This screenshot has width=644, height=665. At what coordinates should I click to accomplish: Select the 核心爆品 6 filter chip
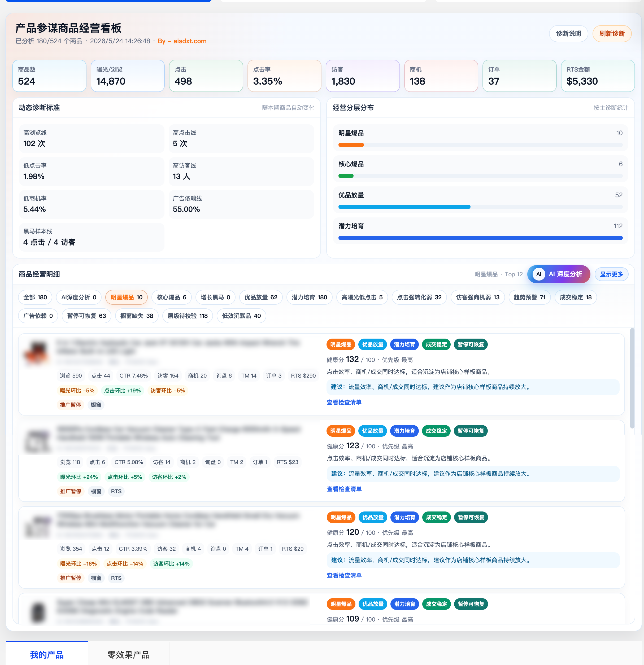[x=171, y=297]
